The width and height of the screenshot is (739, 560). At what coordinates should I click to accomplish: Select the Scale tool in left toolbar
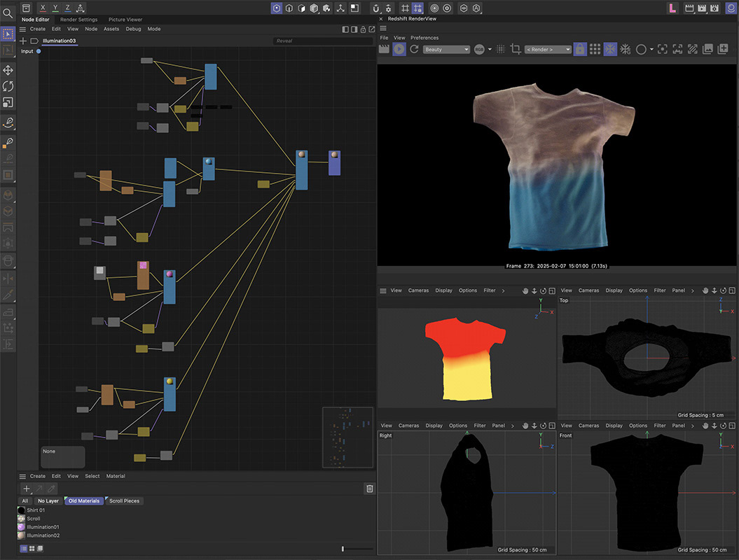8,102
